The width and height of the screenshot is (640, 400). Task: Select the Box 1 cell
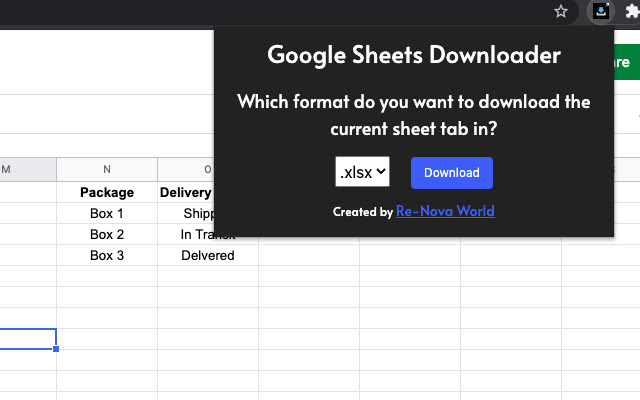(107, 213)
